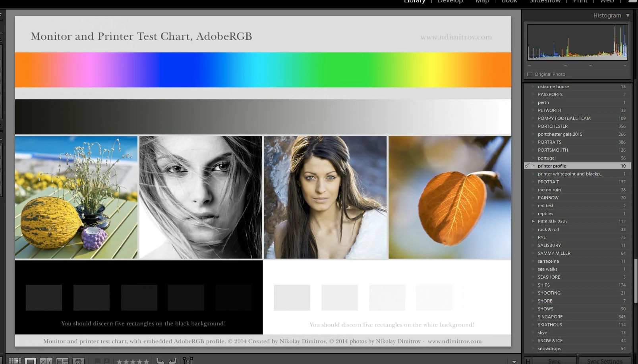Open the Book module

(x=509, y=1)
